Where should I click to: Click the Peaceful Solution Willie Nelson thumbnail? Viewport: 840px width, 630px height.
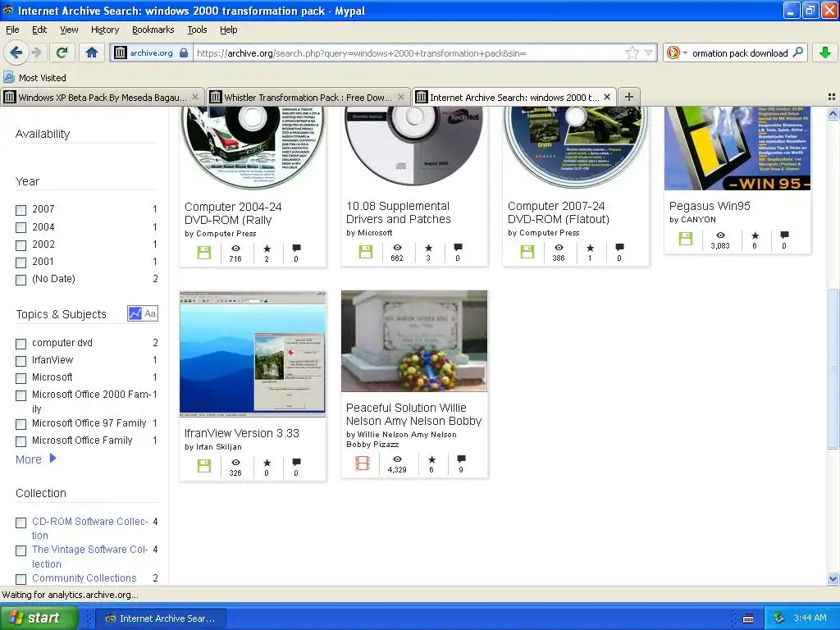[414, 341]
